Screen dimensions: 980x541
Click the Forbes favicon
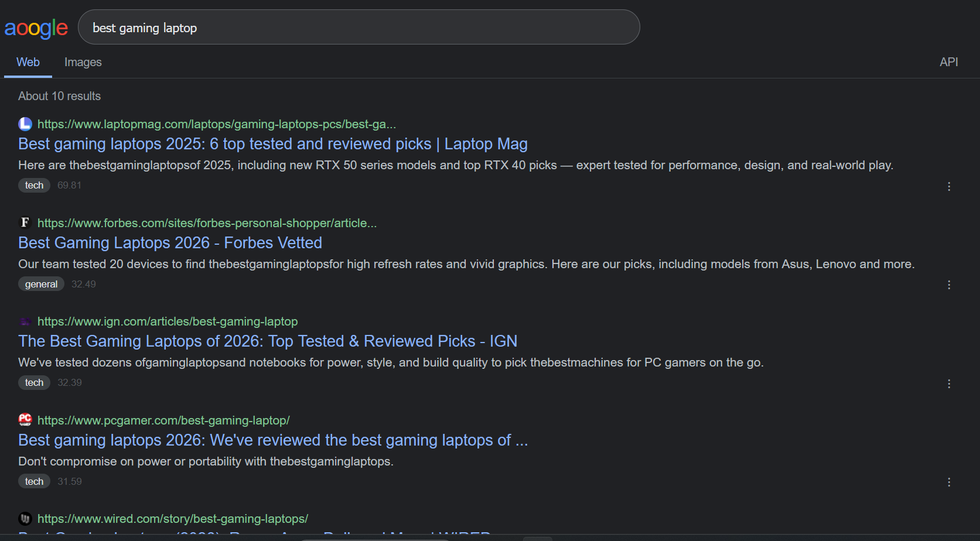pos(25,222)
